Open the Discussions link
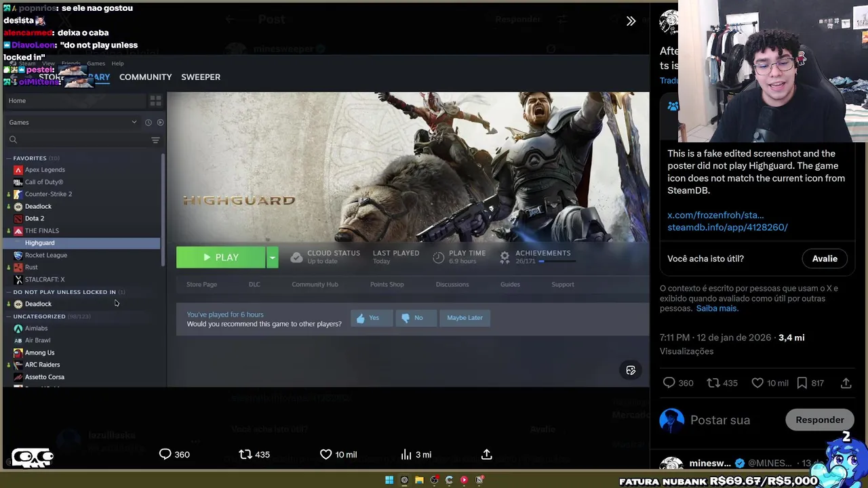Viewport: 868px width, 488px height. [452, 285]
